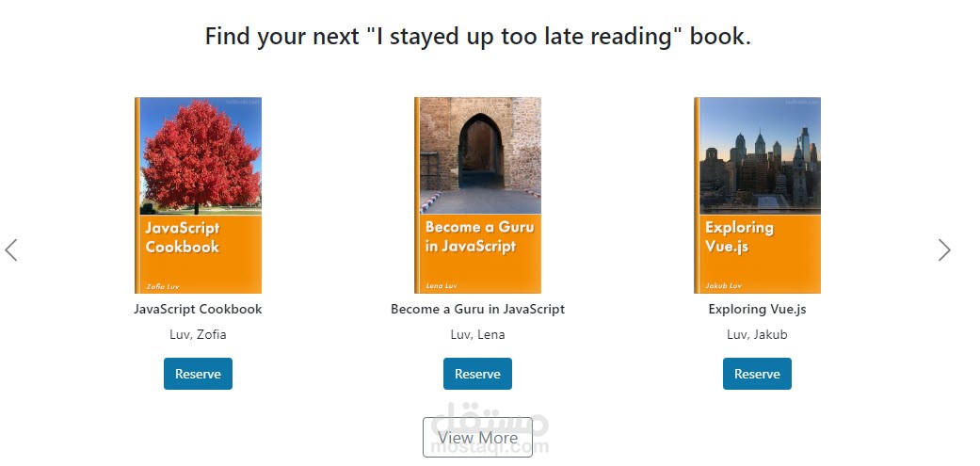Click the Exploring Vue.js title link
This screenshot has height=466, width=980.
(757, 309)
